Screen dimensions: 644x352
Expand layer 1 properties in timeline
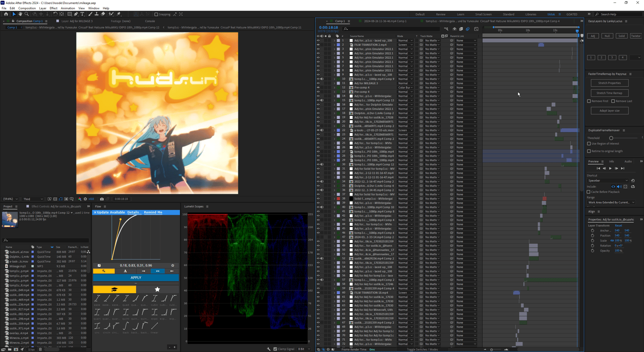[334, 40]
